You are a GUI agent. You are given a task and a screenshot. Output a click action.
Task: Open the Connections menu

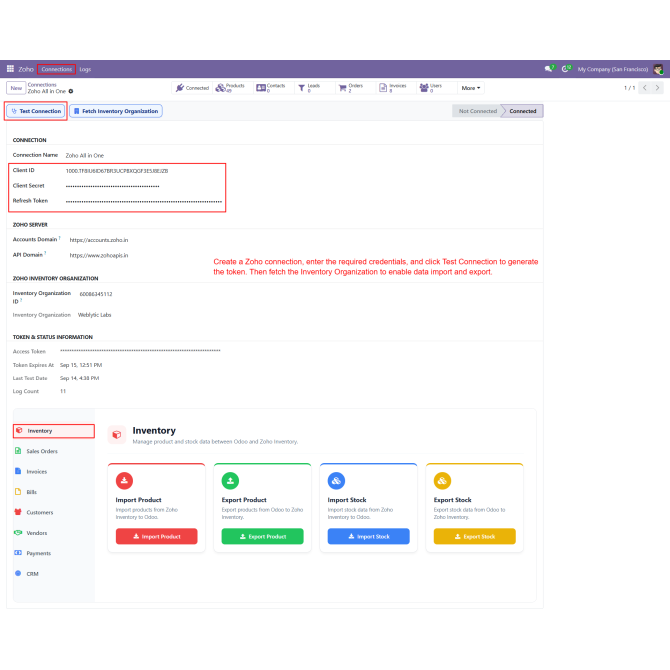56,69
